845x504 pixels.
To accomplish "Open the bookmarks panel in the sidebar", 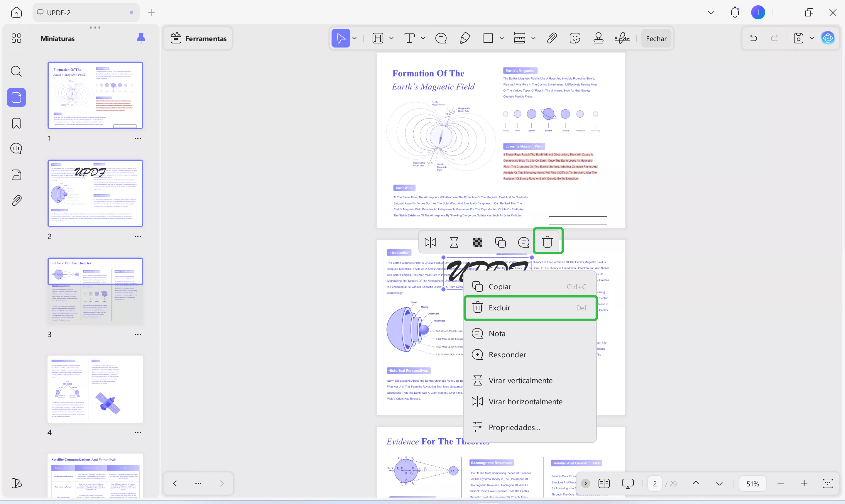I will 16,123.
